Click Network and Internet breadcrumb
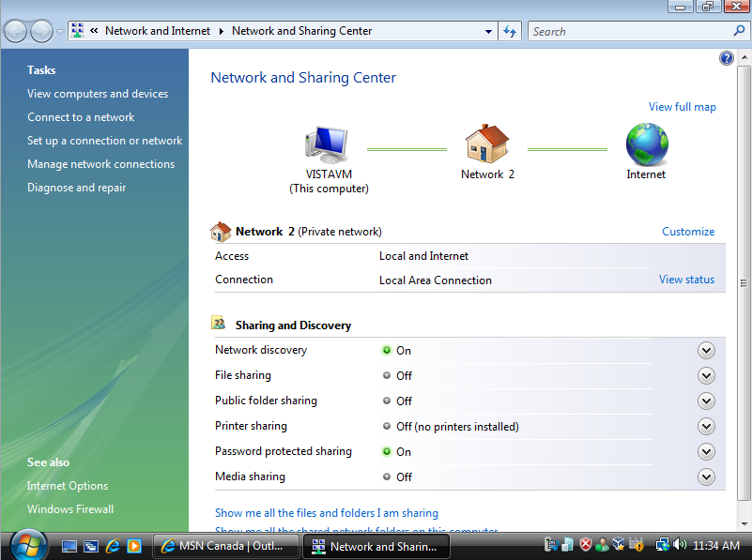 pyautogui.click(x=158, y=31)
